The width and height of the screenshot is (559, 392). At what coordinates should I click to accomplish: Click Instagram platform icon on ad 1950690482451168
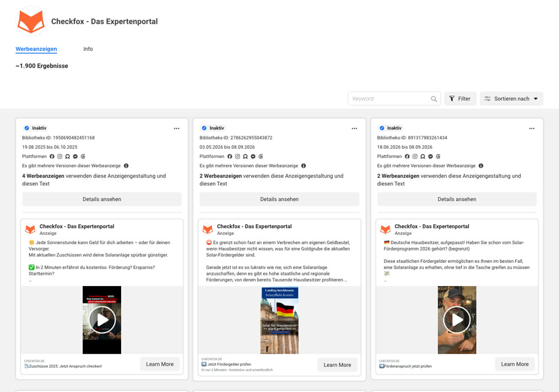point(60,156)
